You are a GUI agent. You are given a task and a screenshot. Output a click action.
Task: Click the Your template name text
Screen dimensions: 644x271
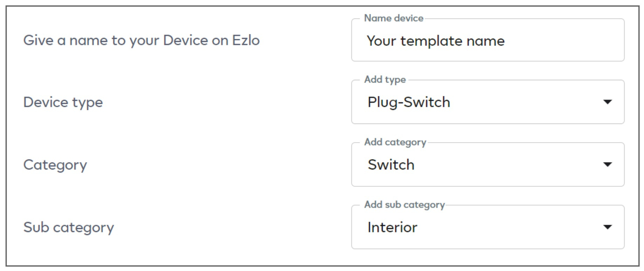coord(435,41)
